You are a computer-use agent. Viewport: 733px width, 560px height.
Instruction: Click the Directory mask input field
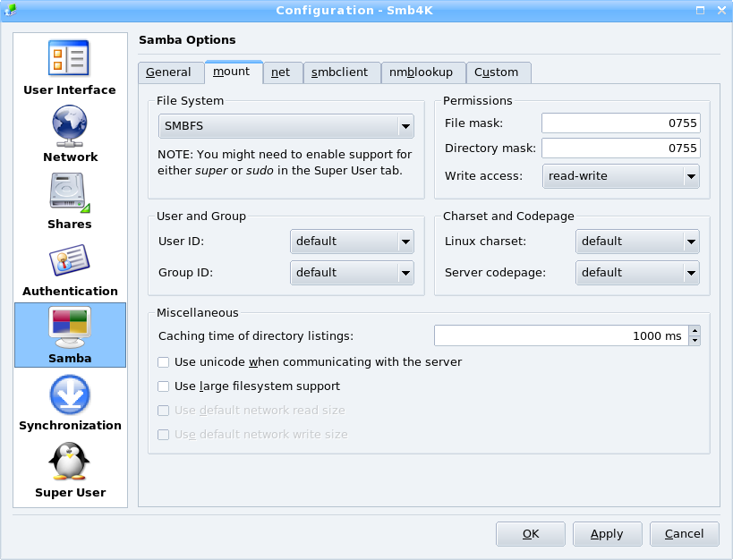621,148
